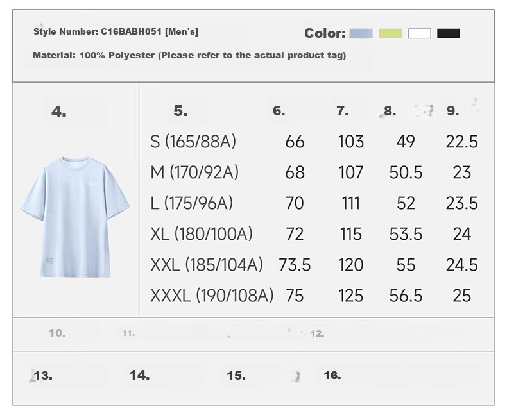Select the S (165/88A) size row label
Screen dimensions: 507x420
[x=193, y=142]
